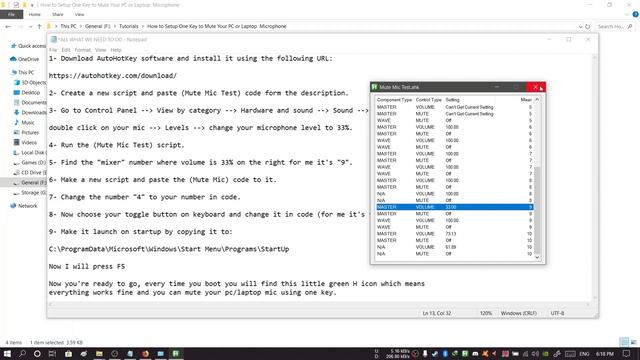Click Notepad 120% zoom status entry
The width and height of the screenshot is (640, 360).
pyautogui.click(x=486, y=313)
